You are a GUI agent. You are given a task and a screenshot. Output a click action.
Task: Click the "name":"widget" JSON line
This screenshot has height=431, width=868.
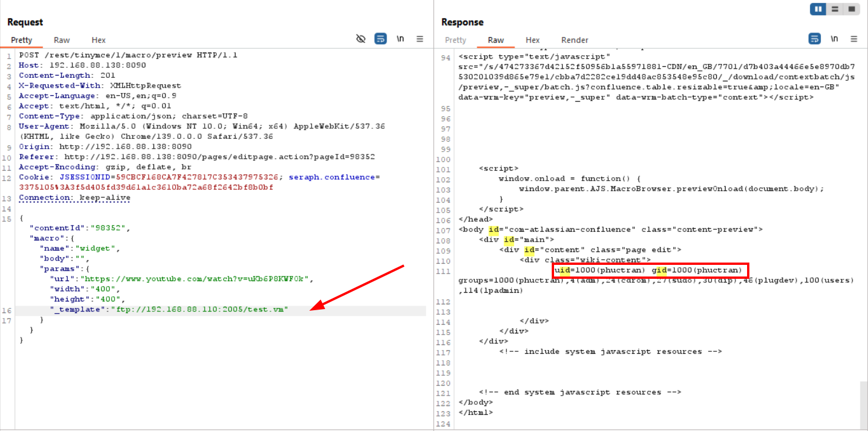click(80, 249)
